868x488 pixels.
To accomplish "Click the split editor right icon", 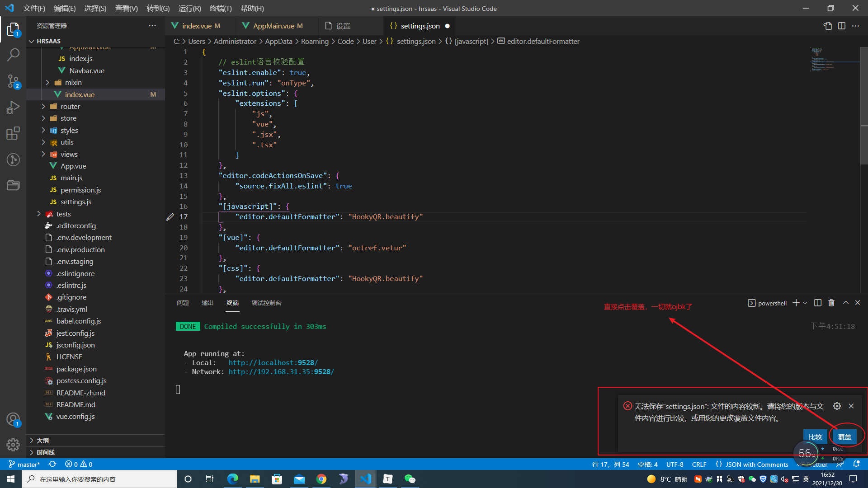I will [841, 26].
